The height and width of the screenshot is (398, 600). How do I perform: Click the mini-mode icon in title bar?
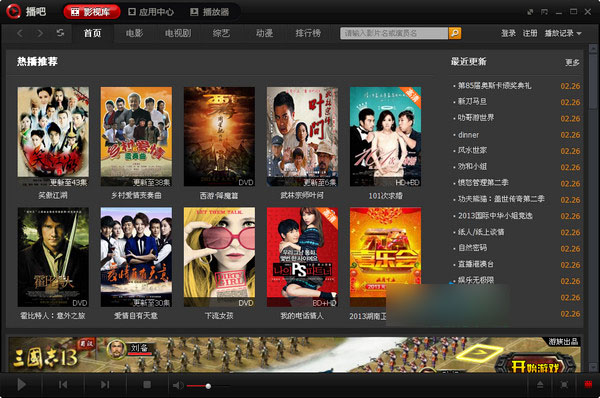(544, 12)
